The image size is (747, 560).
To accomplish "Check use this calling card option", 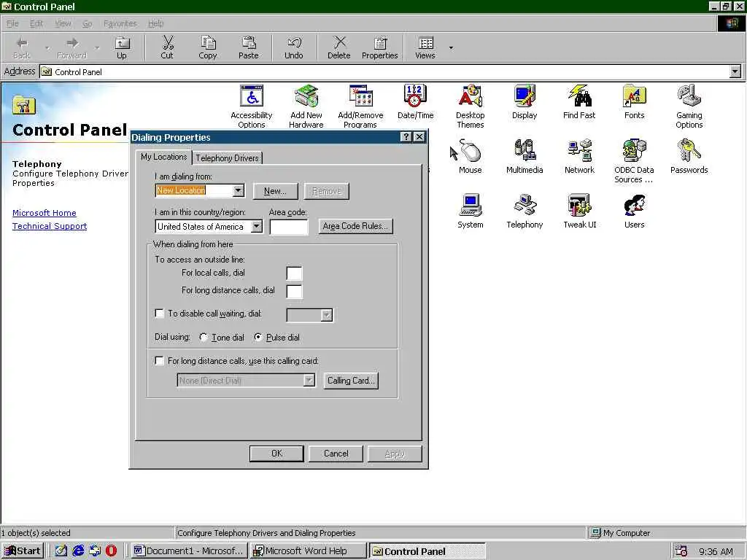I will [160, 360].
